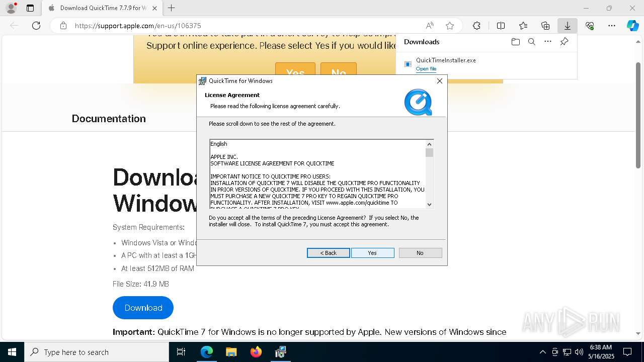Pin the Downloads panel
The width and height of the screenshot is (644, 362).
565,42
